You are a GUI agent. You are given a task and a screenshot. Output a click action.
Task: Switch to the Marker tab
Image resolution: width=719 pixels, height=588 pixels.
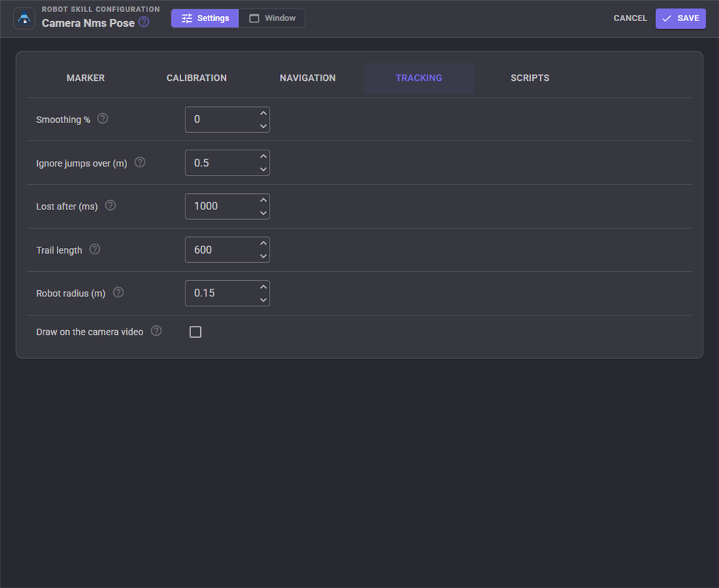point(86,78)
